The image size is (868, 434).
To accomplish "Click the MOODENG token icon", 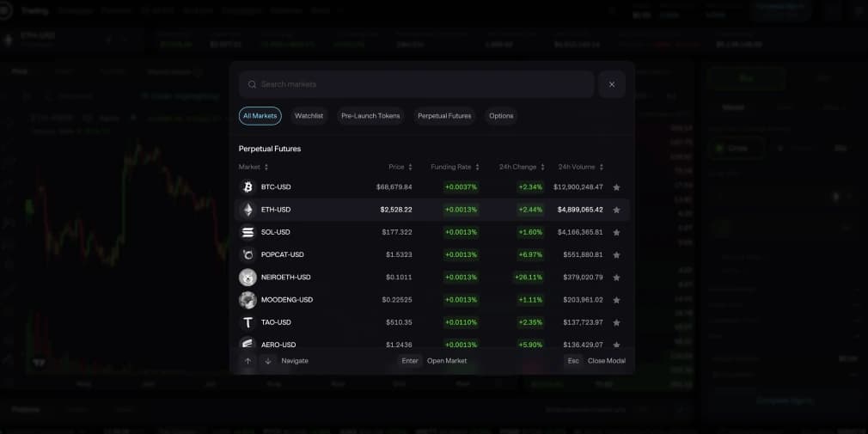I will click(x=248, y=300).
